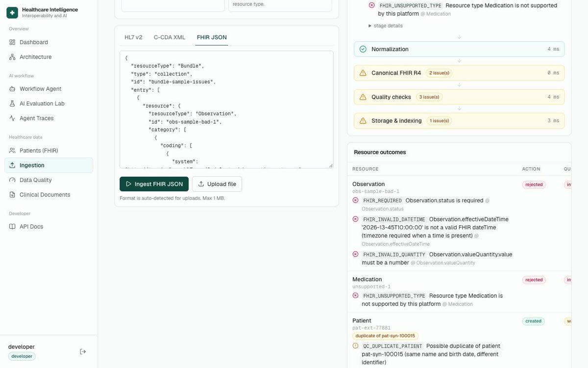The image size is (588, 368).
Task: Click the obs-sample-bad-1 identifier
Action: pyautogui.click(x=376, y=191)
